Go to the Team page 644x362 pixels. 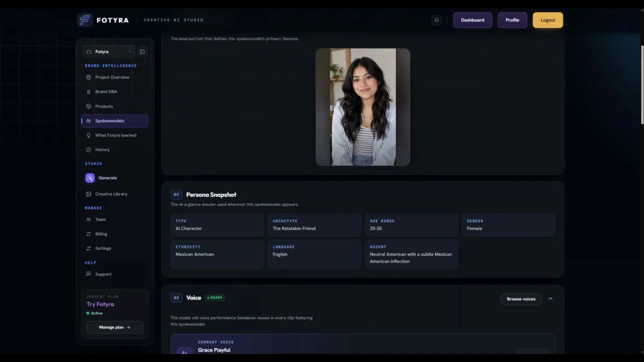click(x=115, y=220)
